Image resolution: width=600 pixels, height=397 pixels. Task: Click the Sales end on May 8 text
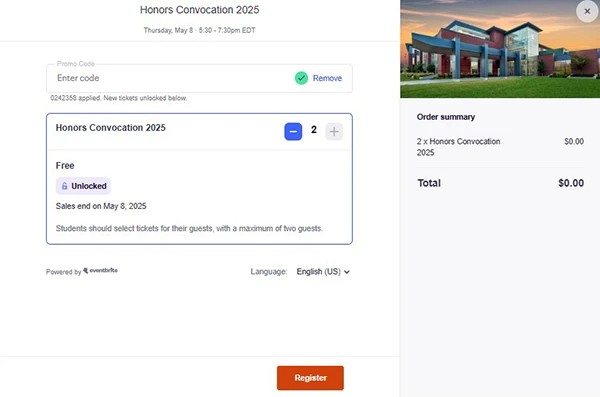pos(101,206)
